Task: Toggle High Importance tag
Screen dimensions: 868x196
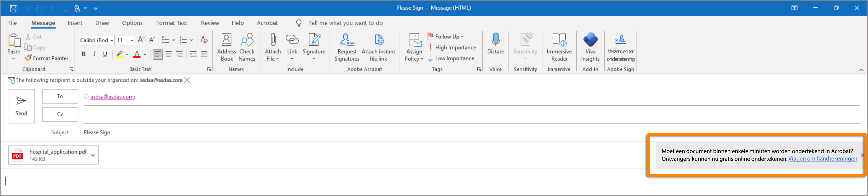Action: tap(452, 48)
